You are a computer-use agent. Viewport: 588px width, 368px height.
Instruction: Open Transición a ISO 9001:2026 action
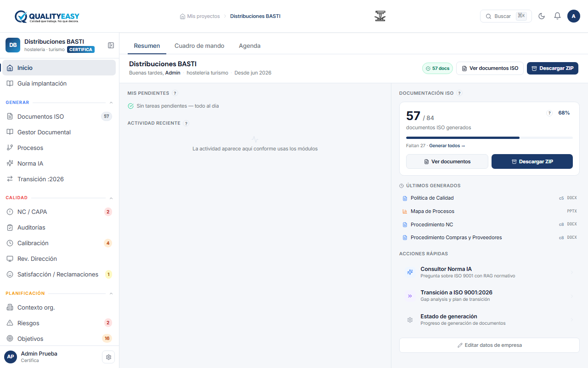(489, 296)
